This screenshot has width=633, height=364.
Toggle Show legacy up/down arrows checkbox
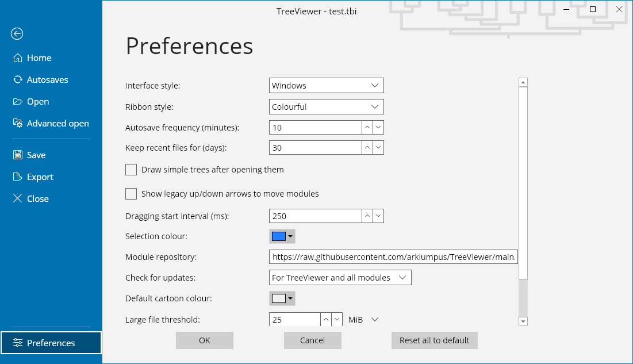point(131,194)
